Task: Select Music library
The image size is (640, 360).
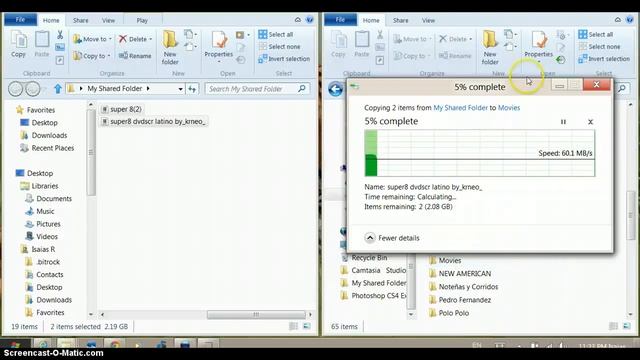Action: click(x=40, y=211)
